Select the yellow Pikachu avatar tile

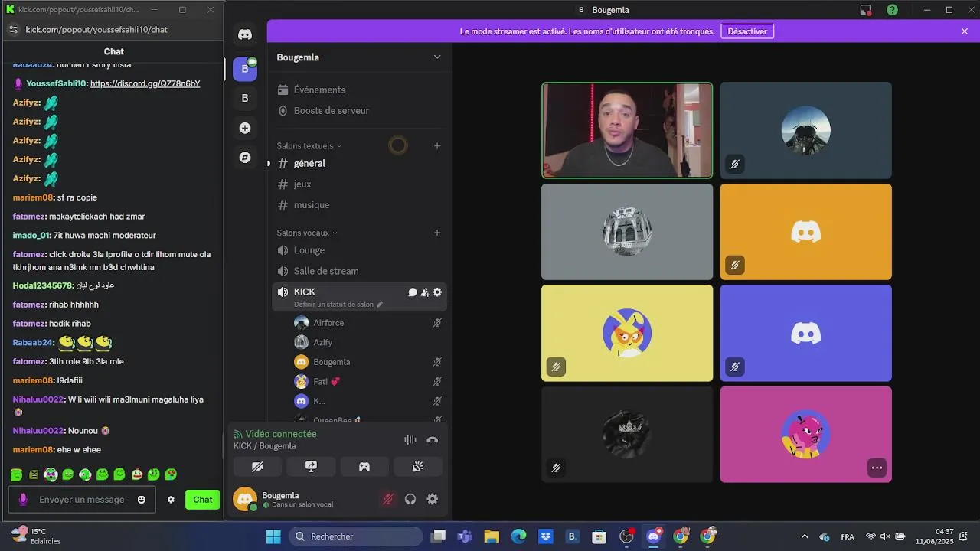(x=627, y=333)
